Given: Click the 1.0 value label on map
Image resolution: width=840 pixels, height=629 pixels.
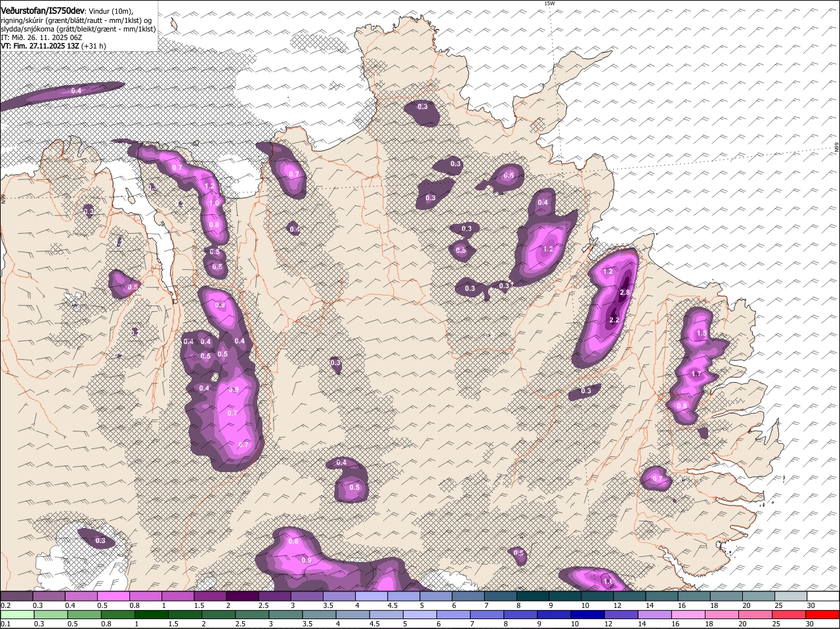Looking at the screenshot, I should pos(214,204).
